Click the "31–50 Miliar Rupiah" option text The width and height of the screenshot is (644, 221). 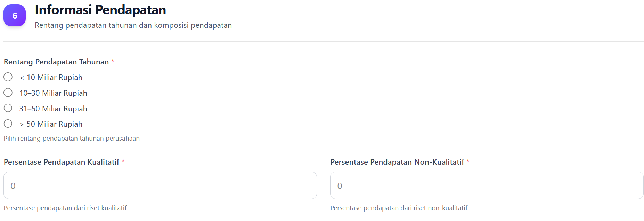pyautogui.click(x=53, y=109)
